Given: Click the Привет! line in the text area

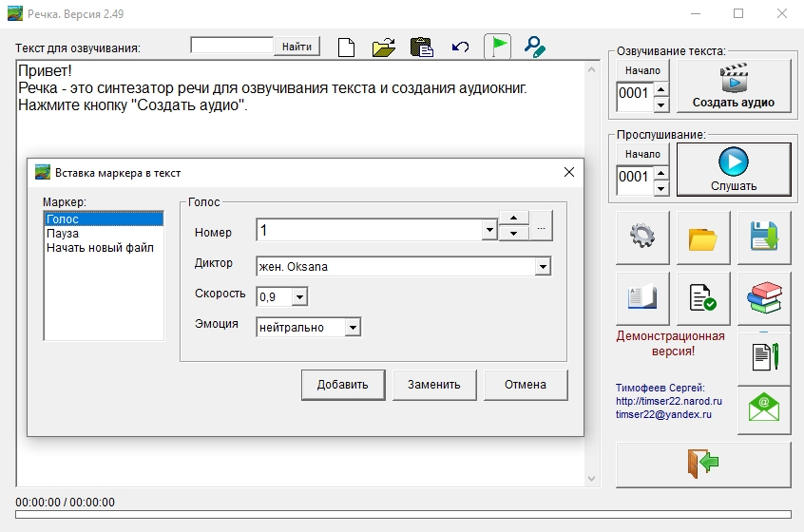Looking at the screenshot, I should (45, 70).
